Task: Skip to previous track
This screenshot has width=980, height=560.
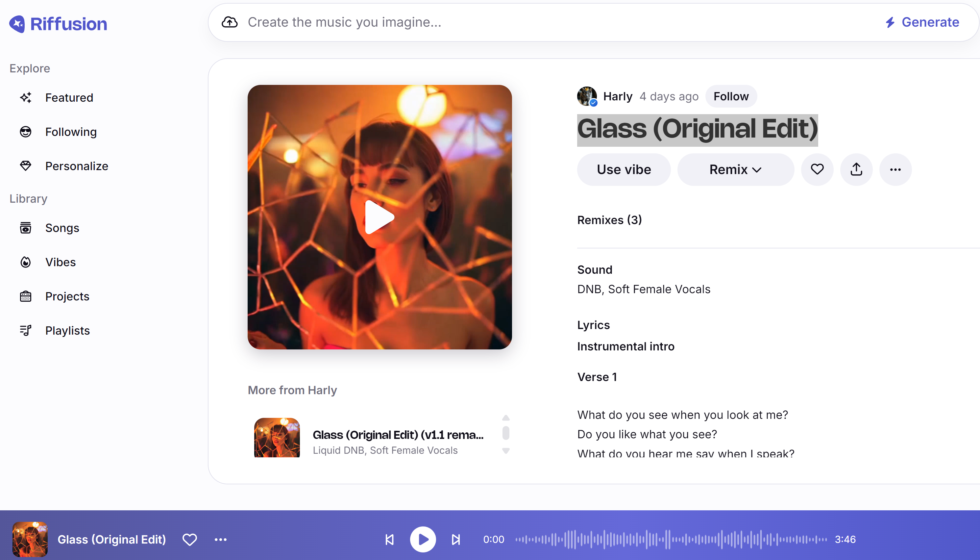Action: pos(390,539)
